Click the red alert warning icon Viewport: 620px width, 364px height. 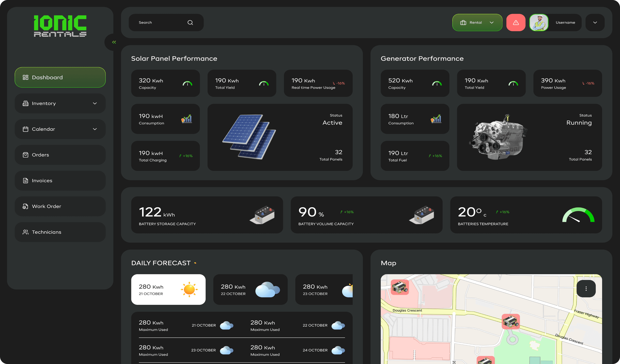(516, 23)
